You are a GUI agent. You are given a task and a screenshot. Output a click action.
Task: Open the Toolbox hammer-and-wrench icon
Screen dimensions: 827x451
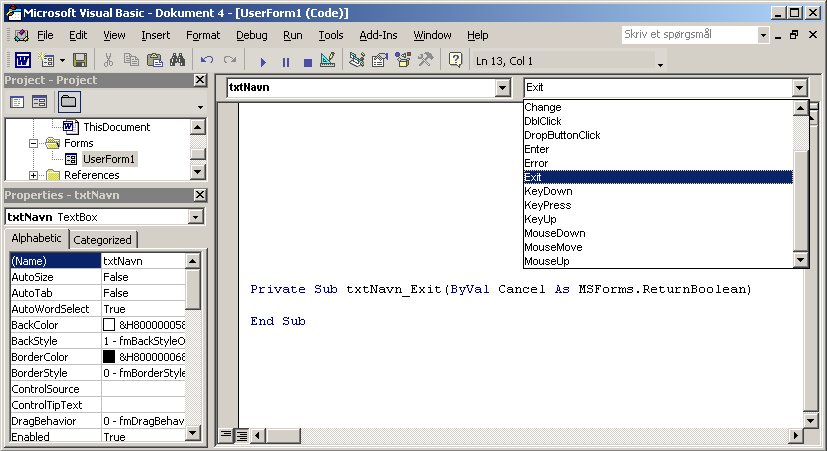(x=426, y=60)
